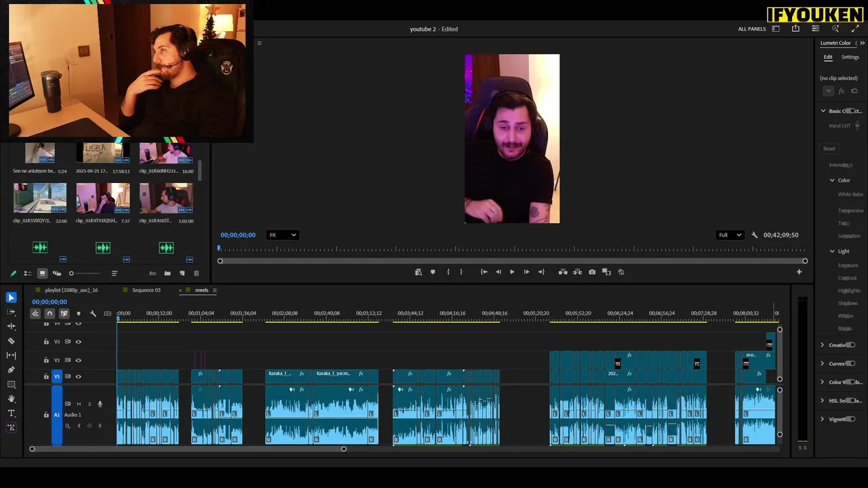
Task: Open the Input LUT dropdown
Action: point(857,126)
